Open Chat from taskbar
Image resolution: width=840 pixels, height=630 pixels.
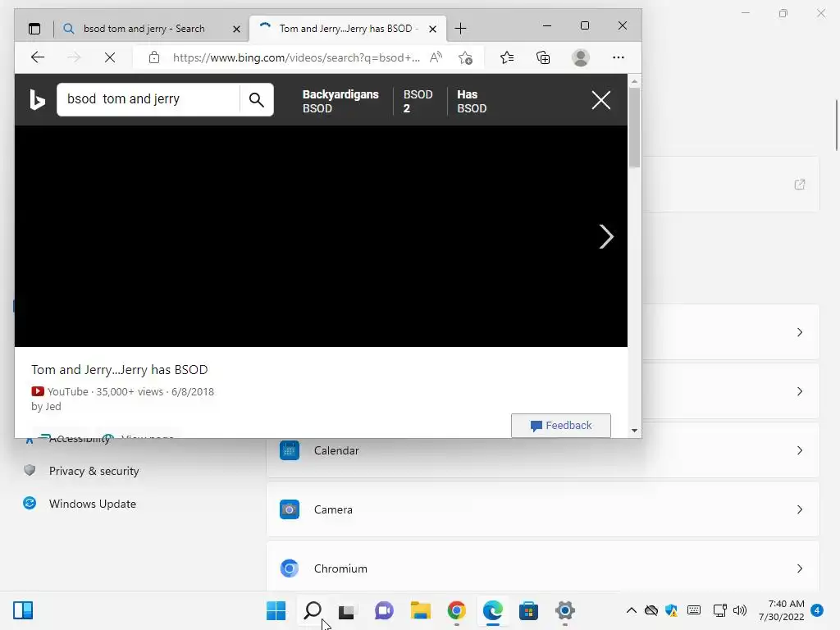tap(384, 610)
